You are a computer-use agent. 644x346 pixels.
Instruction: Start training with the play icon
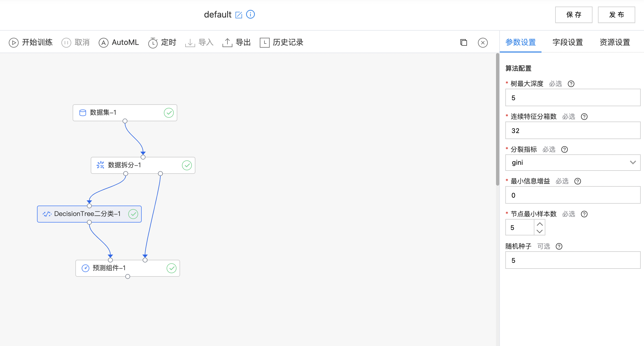click(x=14, y=43)
